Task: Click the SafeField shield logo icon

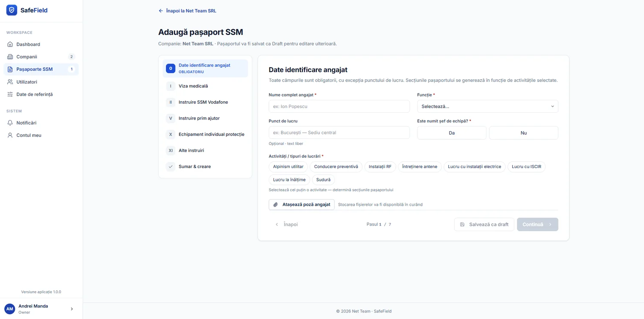Action: [12, 10]
